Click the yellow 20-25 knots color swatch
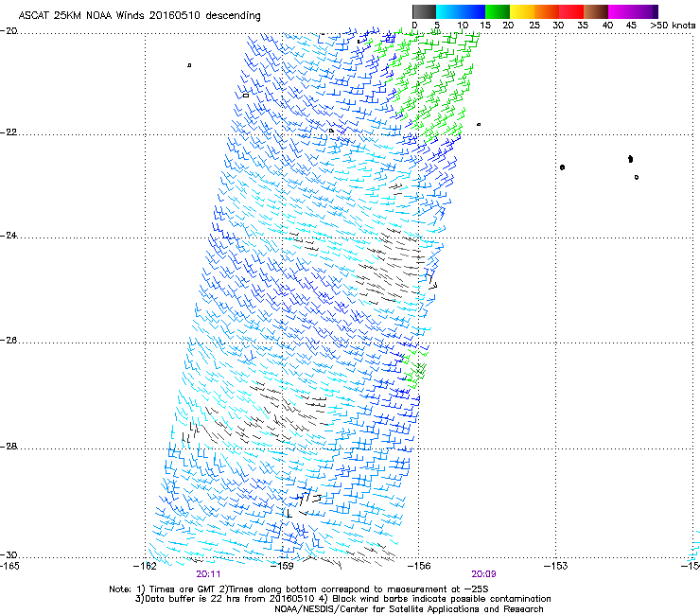 coord(522,11)
